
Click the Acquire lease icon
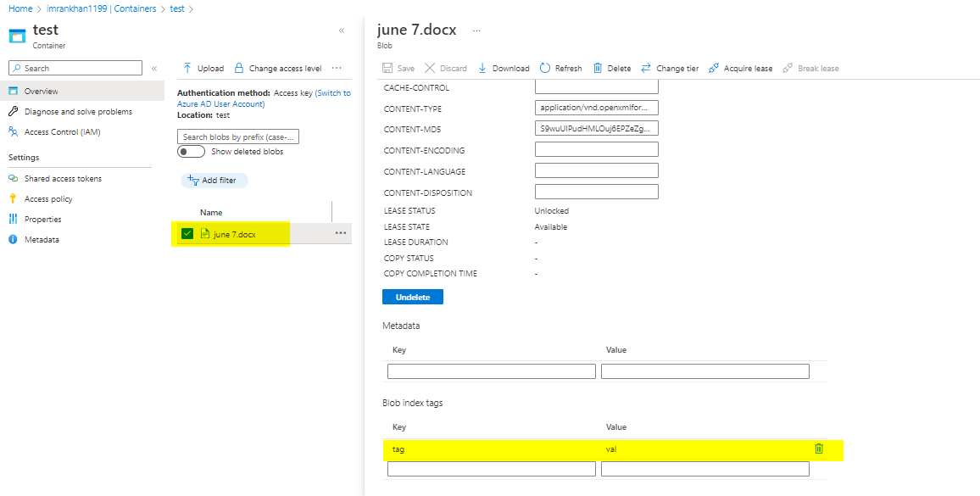pyautogui.click(x=714, y=68)
